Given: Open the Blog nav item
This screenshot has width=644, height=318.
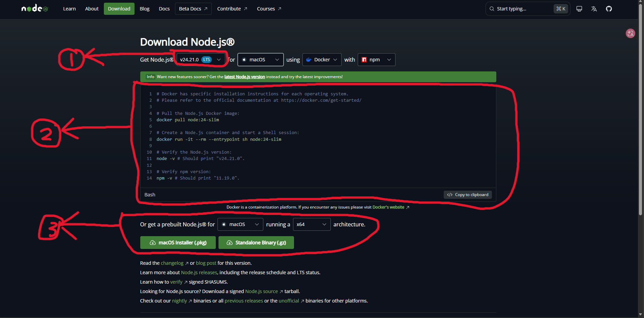Looking at the screenshot, I should (x=145, y=9).
